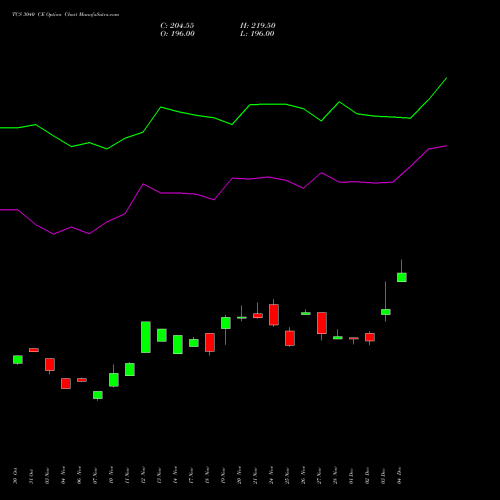Click the '17 Nov' date axis label
Viewport: 500px width, 500px height.
(x=191, y=475)
